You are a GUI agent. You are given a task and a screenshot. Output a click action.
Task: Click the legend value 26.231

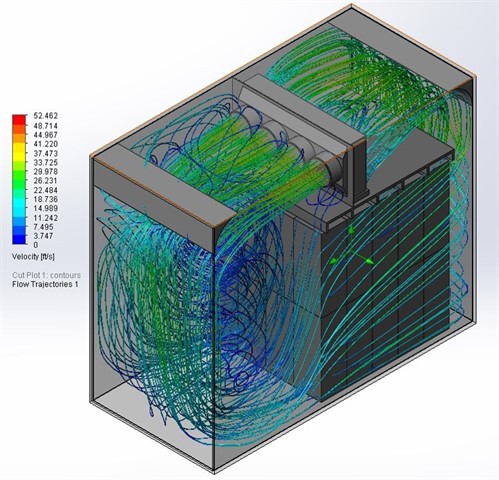click(46, 181)
